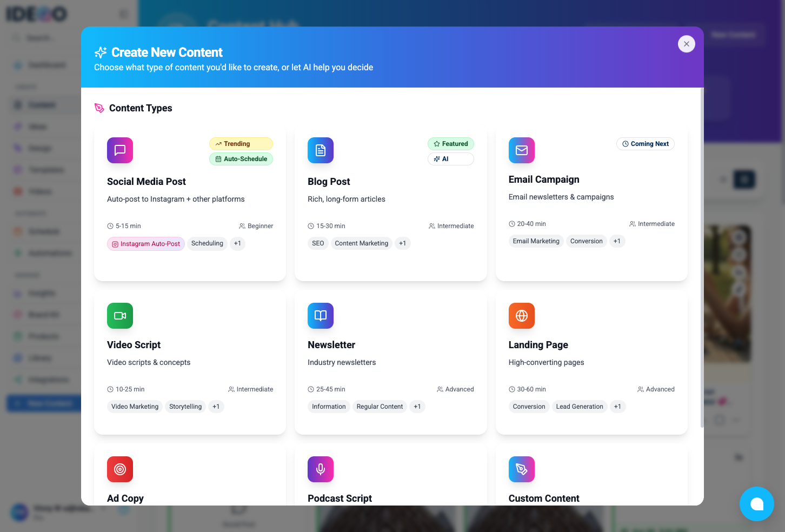Expand +1 tags on Newsletter

point(417,407)
